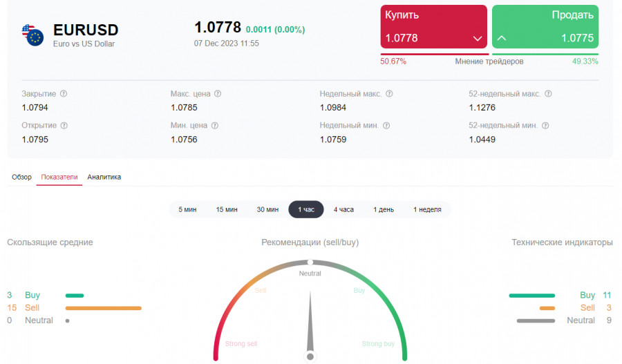
Task: Click help icon next to Макс. цена
Action: pos(218,93)
